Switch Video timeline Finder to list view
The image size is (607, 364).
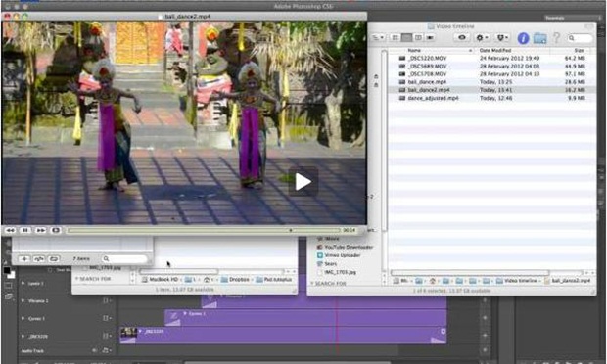[x=406, y=37]
